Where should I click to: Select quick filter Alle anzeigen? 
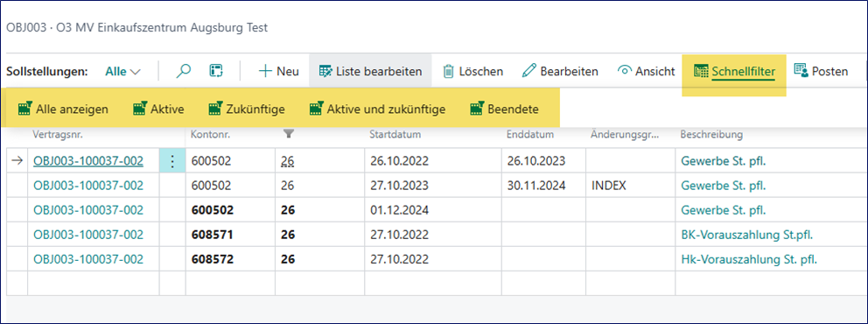tap(62, 109)
